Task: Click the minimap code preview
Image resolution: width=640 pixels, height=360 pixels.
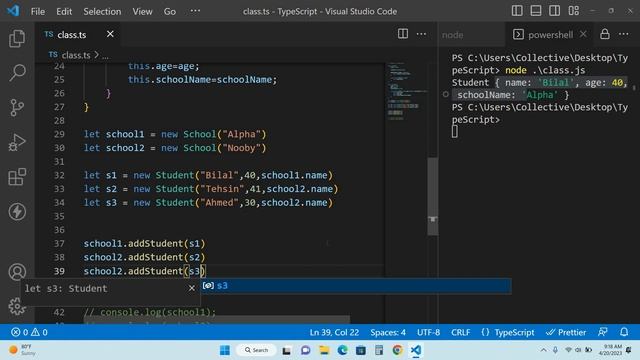Action: [x=407, y=91]
